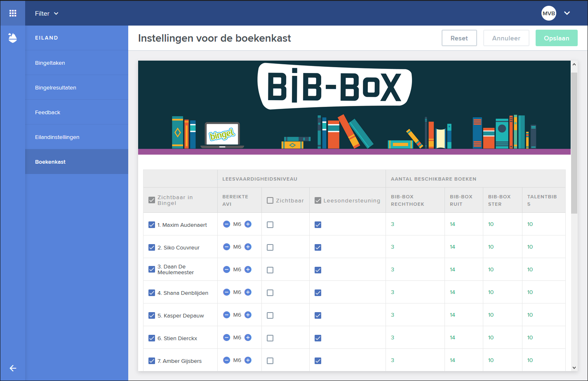Save settings with Opslaan button
Image resolution: width=588 pixels, height=381 pixels.
coord(557,38)
